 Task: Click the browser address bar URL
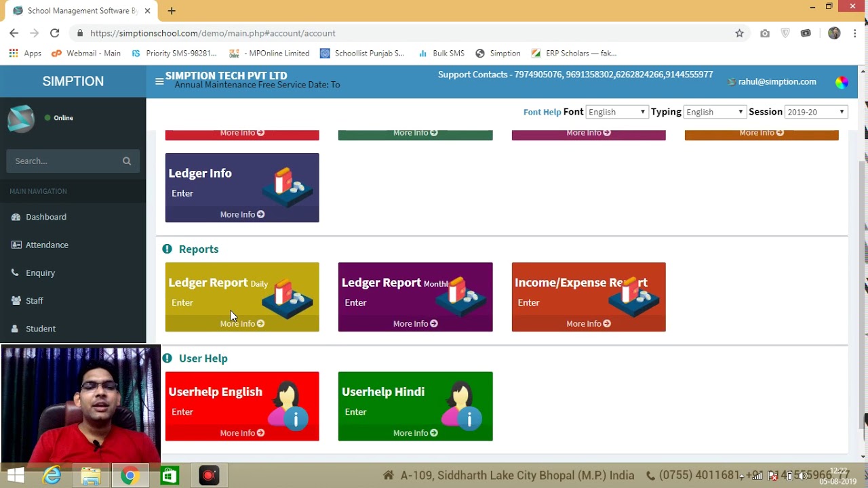point(212,33)
